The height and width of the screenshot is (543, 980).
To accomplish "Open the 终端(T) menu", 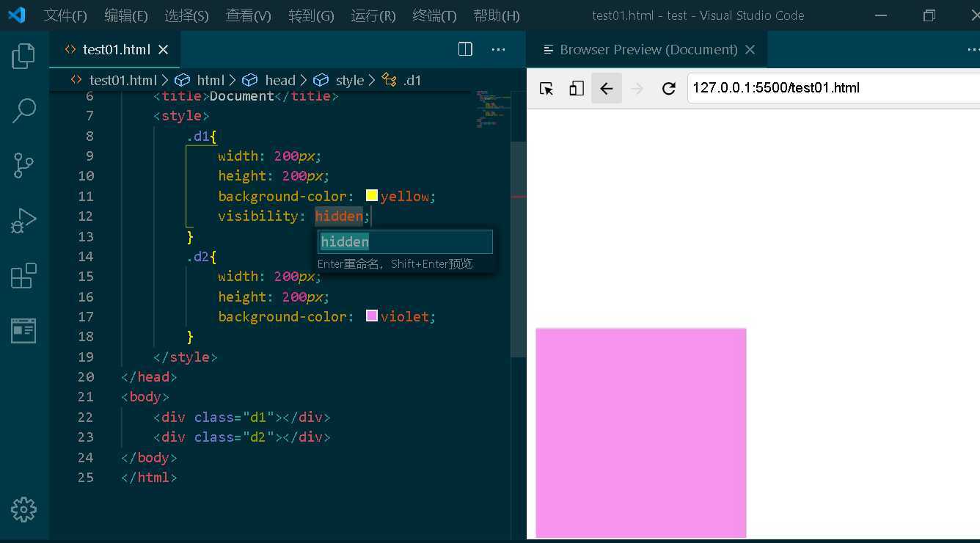I will (x=435, y=15).
